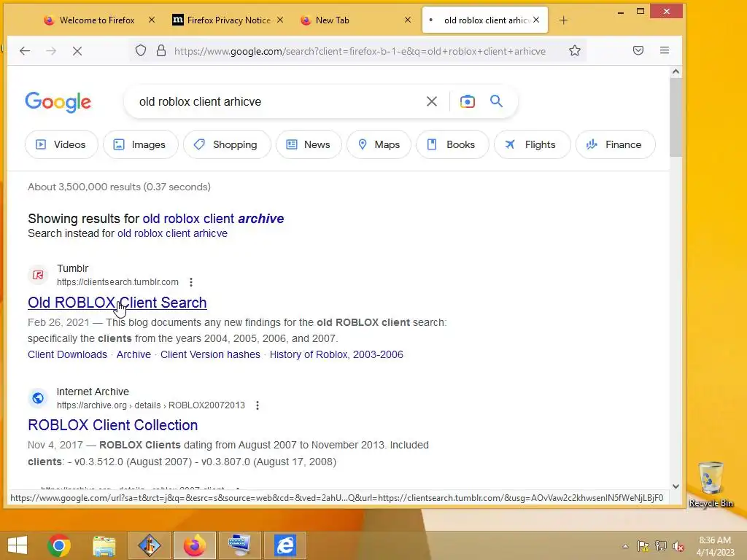Open the tracking protection shield icon

[141, 50]
